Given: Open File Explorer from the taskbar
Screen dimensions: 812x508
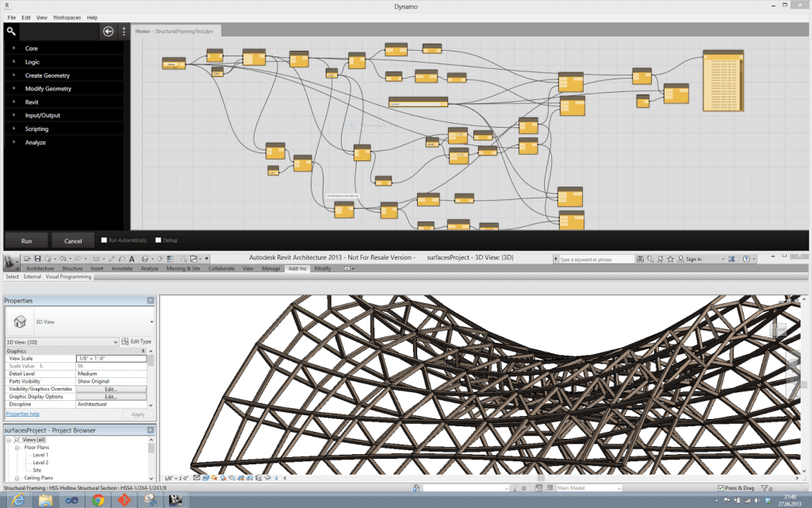Looking at the screenshot, I should coord(45,500).
